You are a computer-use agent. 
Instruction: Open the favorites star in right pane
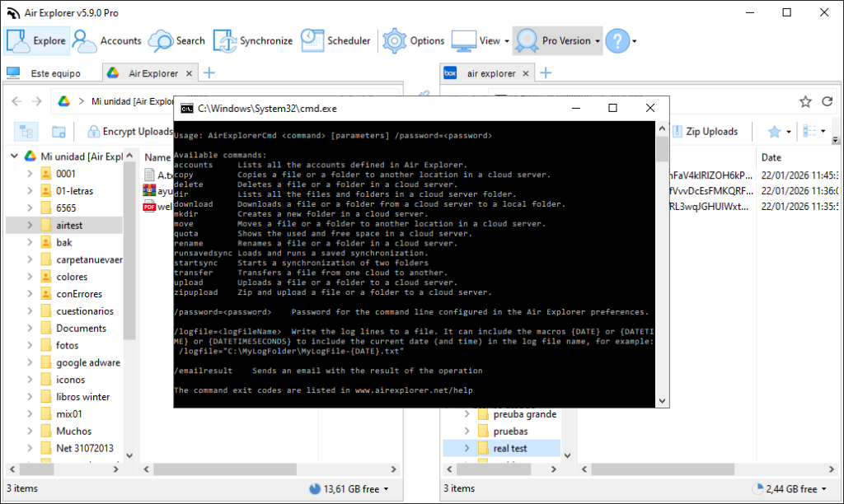(x=776, y=131)
